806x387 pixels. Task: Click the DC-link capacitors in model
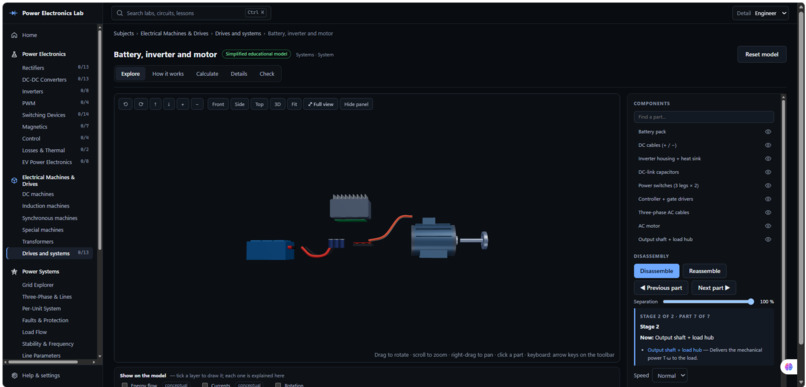coord(337,244)
